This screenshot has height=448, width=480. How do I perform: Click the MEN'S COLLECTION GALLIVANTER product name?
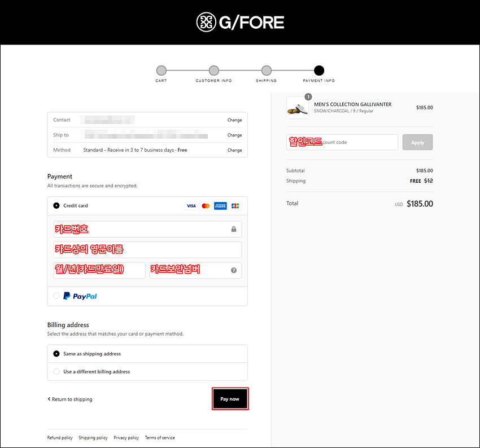click(352, 104)
